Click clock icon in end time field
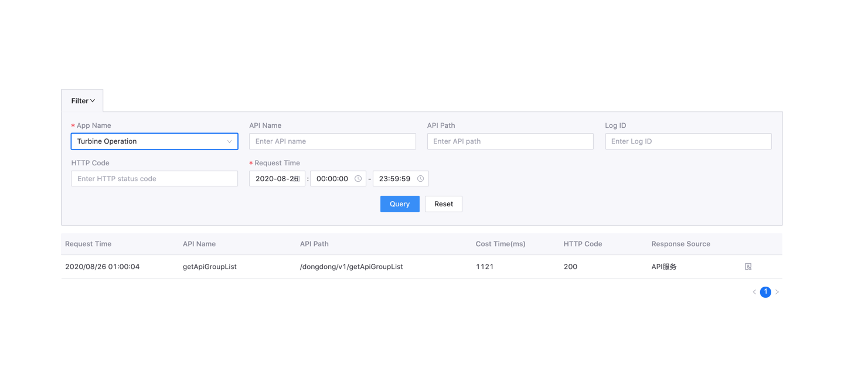The image size is (868, 374). click(x=420, y=179)
